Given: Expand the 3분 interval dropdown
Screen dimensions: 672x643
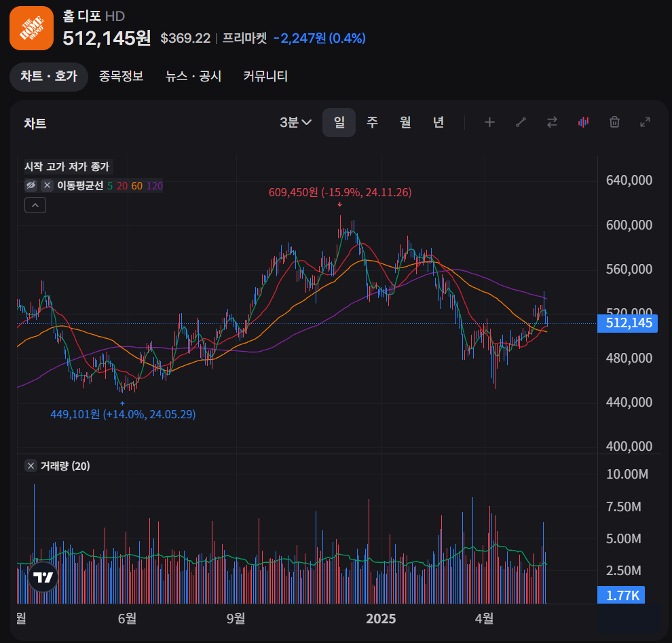Looking at the screenshot, I should [295, 123].
